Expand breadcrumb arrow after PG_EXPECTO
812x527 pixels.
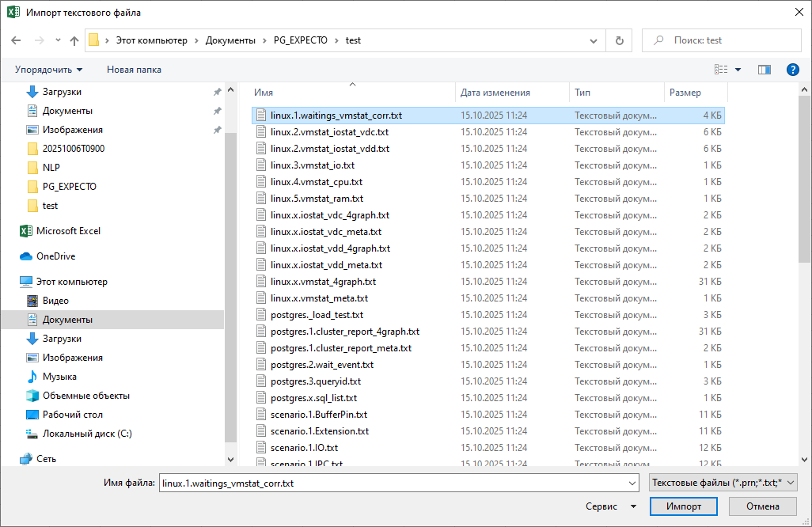pyautogui.click(x=337, y=40)
